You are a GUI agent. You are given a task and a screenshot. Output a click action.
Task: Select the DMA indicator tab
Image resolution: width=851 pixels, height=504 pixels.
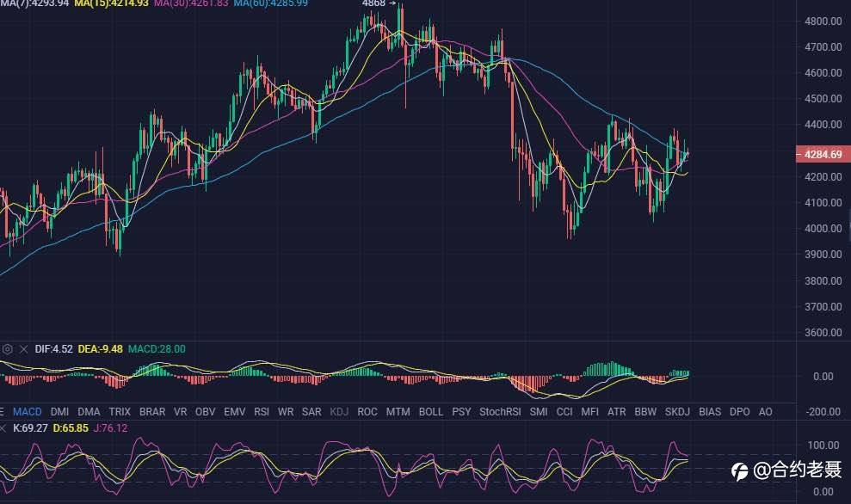[x=89, y=412]
